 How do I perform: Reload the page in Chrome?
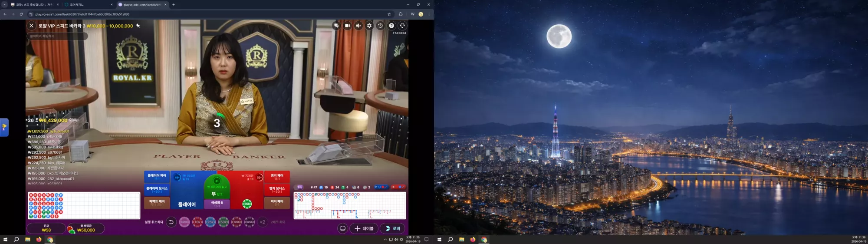[21, 14]
